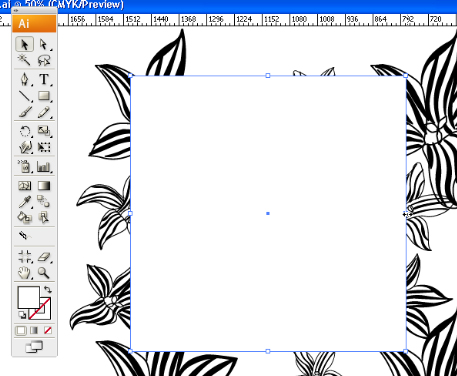Pick the Magic Wand tool

coord(24,60)
